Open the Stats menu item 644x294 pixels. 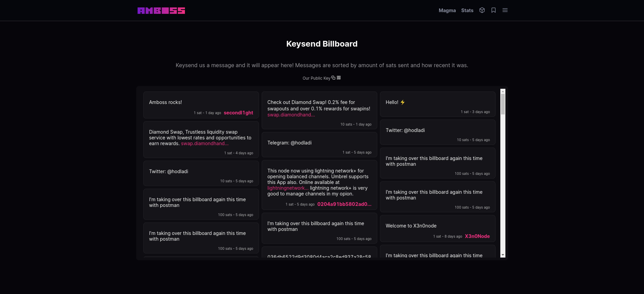[467, 10]
